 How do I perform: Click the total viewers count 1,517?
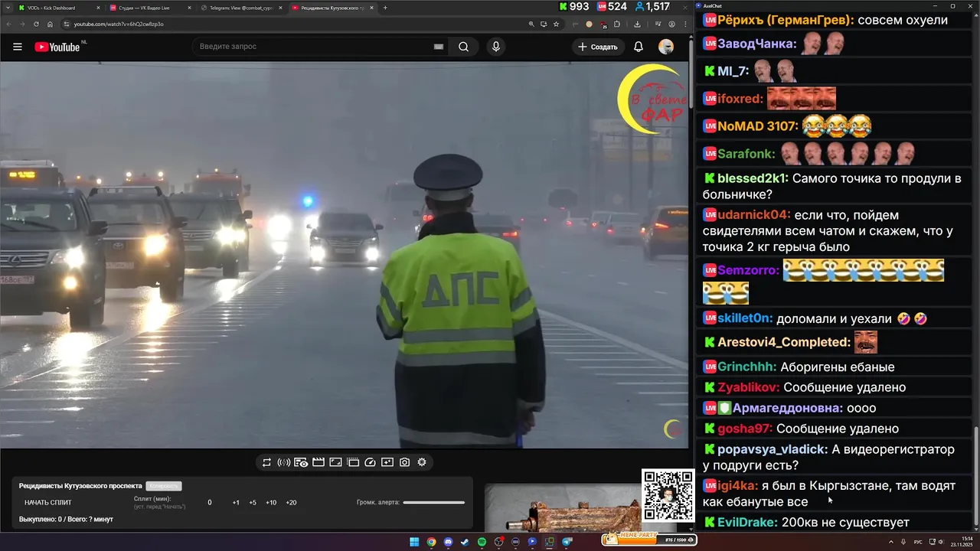[652, 7]
